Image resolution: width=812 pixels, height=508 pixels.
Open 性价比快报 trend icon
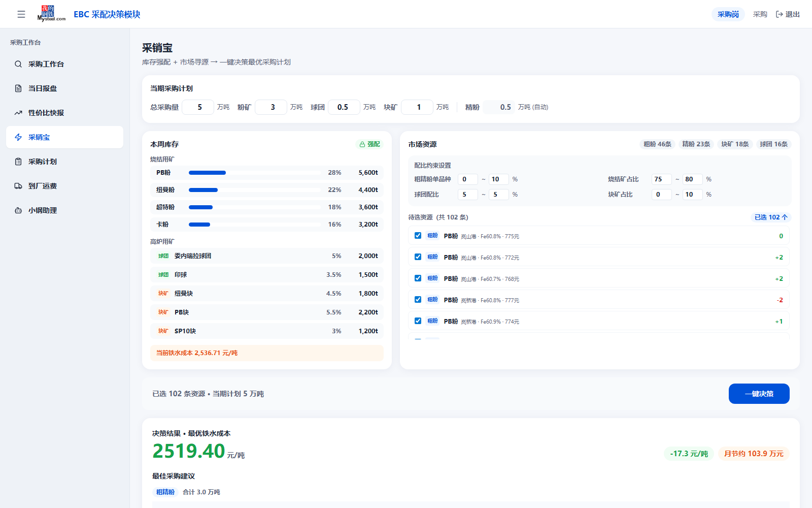click(x=18, y=113)
